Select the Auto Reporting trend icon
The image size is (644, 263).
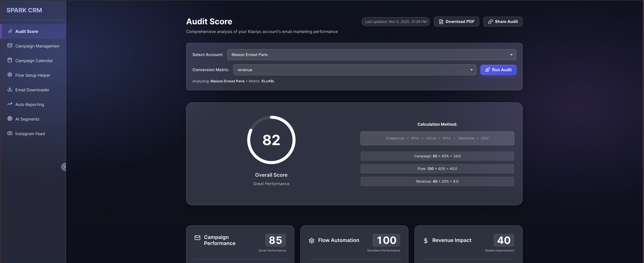point(10,104)
